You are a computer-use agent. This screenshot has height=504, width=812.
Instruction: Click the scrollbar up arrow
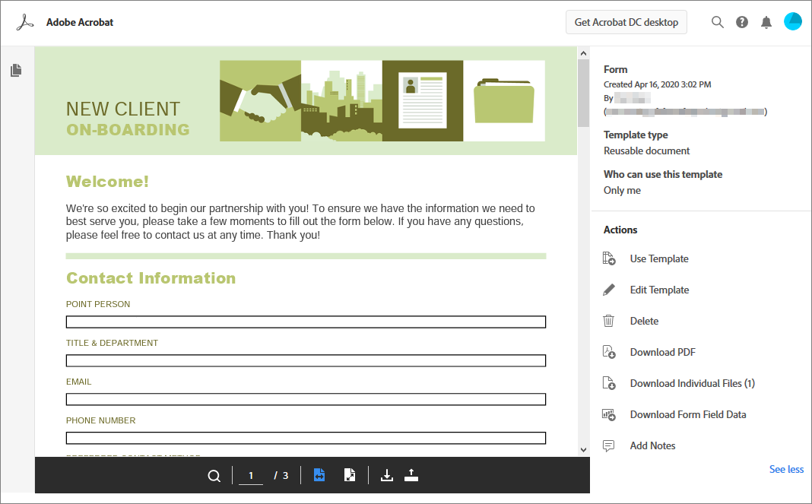[x=583, y=52]
